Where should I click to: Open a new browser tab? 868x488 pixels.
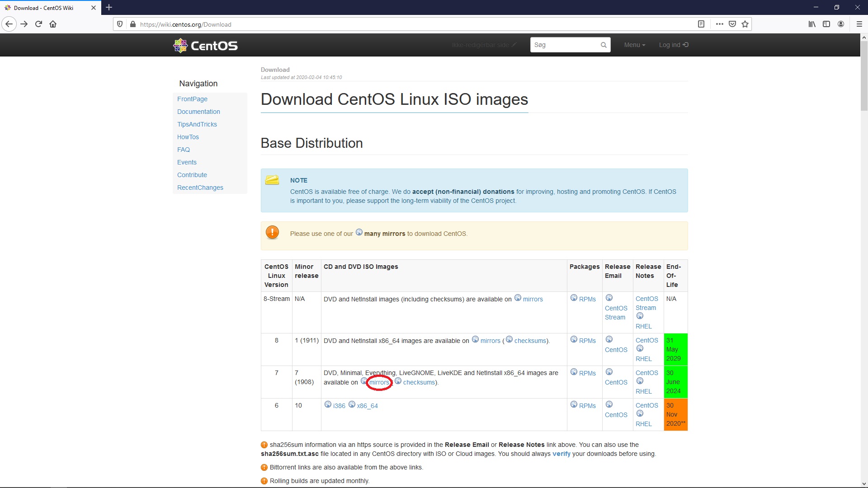[x=109, y=8]
